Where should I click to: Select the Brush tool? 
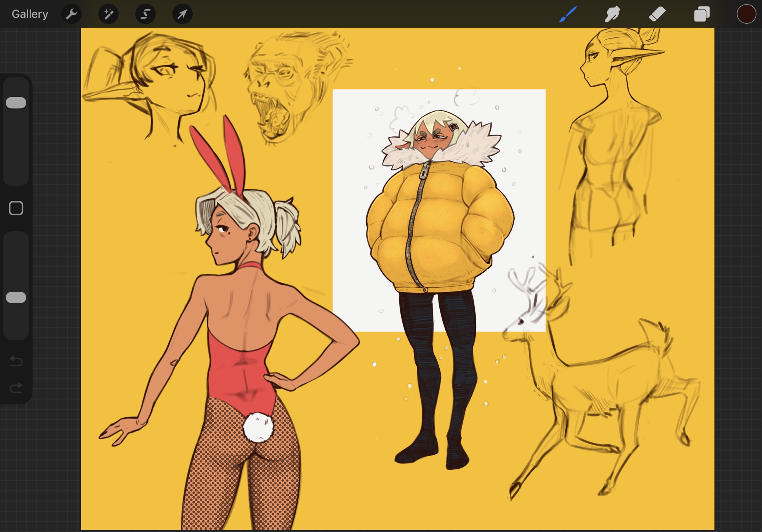(568, 14)
